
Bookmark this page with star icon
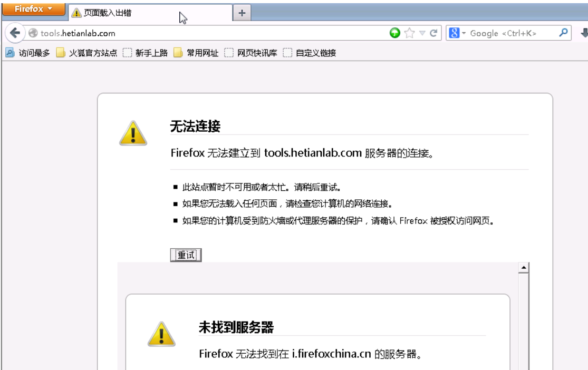[410, 33]
